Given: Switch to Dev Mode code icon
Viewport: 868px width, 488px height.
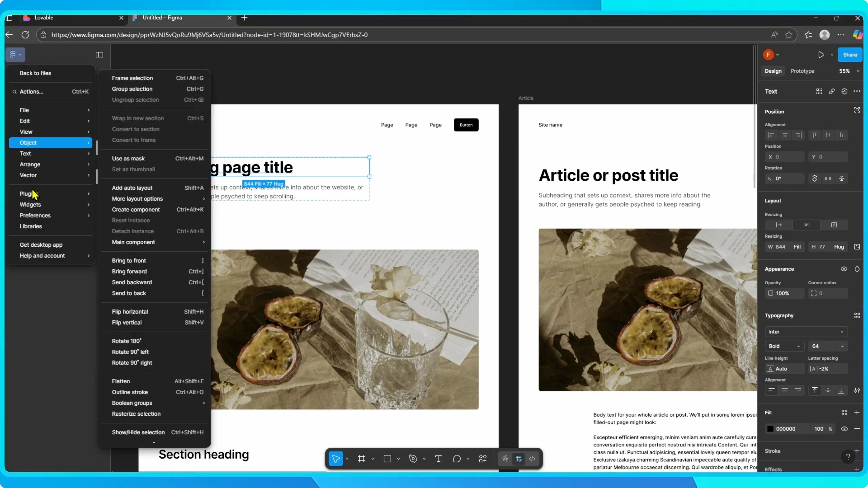Looking at the screenshot, I should pyautogui.click(x=532, y=458).
